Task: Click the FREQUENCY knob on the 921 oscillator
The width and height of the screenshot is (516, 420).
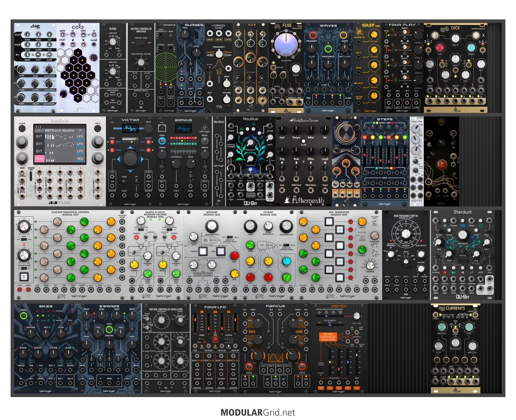Action: coord(161,321)
